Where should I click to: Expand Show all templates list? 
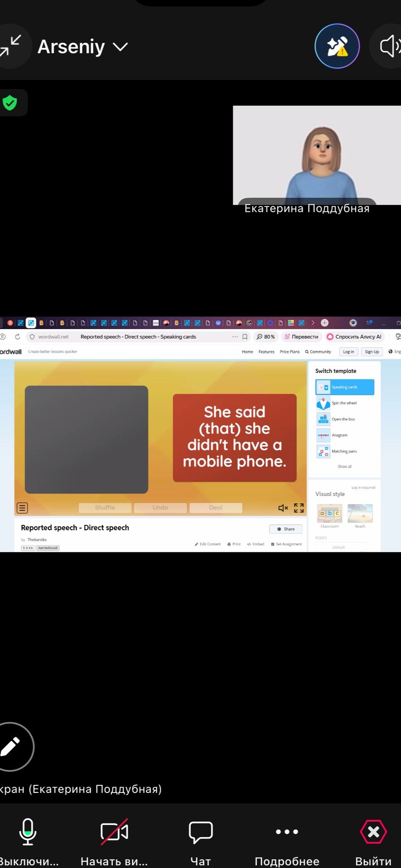coord(344,466)
